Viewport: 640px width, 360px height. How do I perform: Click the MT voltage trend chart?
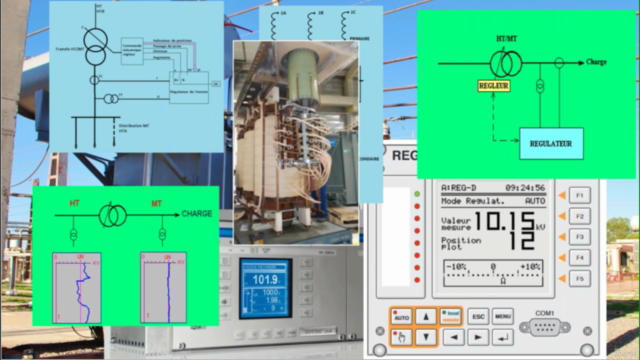tap(163, 288)
